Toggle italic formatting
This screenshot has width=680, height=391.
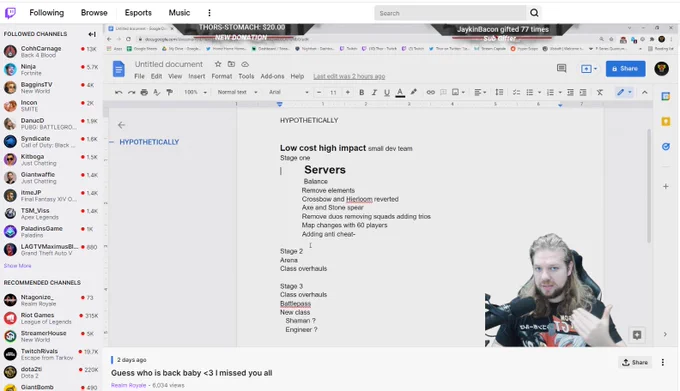click(x=374, y=92)
